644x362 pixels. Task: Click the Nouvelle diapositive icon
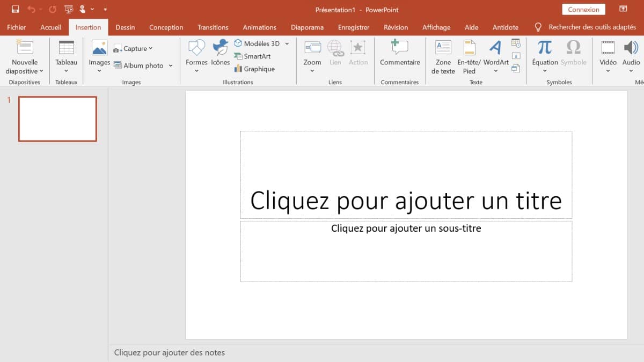click(25, 48)
